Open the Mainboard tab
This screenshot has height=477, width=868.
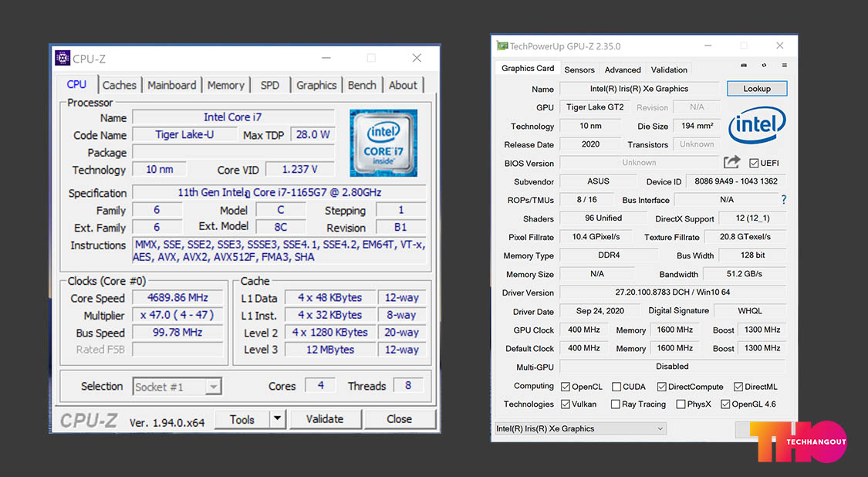[x=171, y=86]
